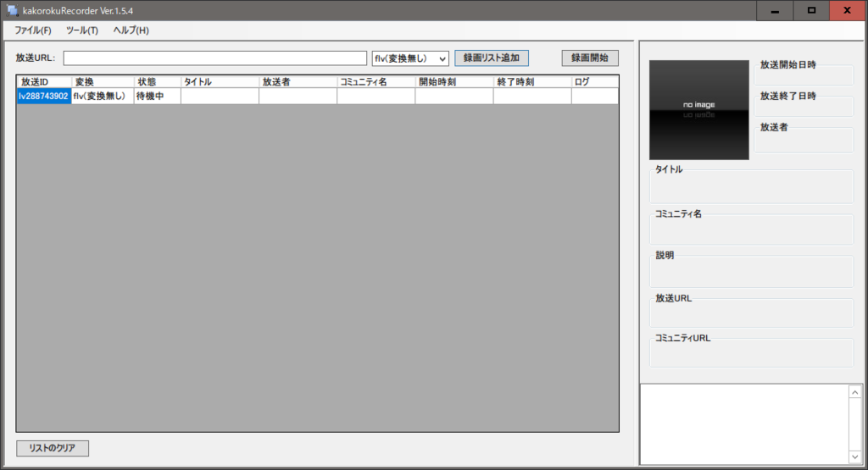868x470 pixels.
Task: Click the kakorokuRecorder title bar icon
Action: [x=12, y=10]
